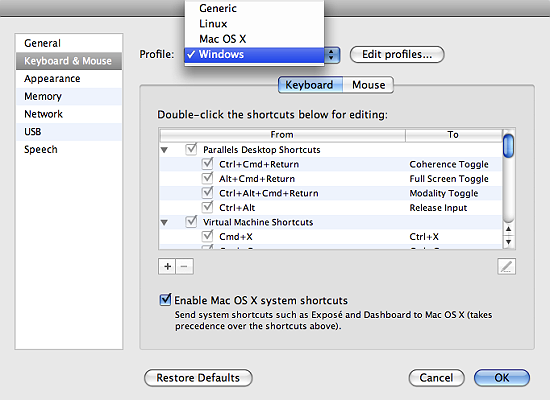The width and height of the screenshot is (550, 400).
Task: Click the To column header
Action: click(453, 135)
